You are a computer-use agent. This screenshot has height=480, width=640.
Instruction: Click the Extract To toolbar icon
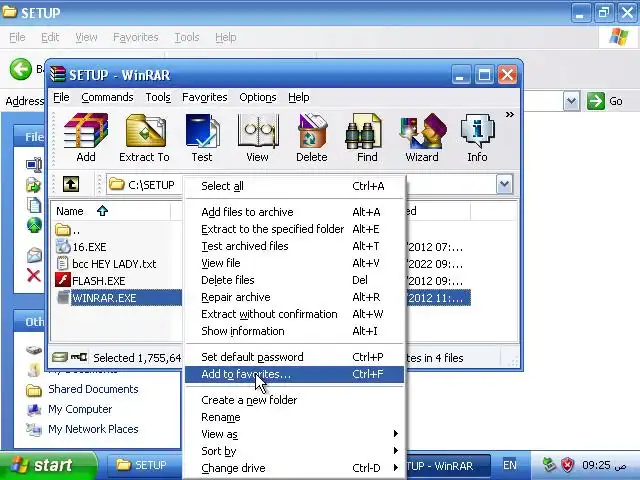144,138
